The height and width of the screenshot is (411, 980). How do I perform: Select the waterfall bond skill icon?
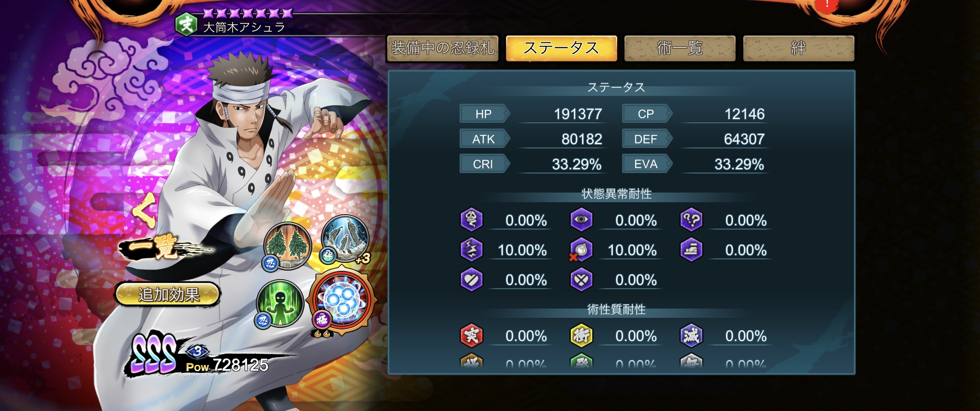tap(344, 239)
